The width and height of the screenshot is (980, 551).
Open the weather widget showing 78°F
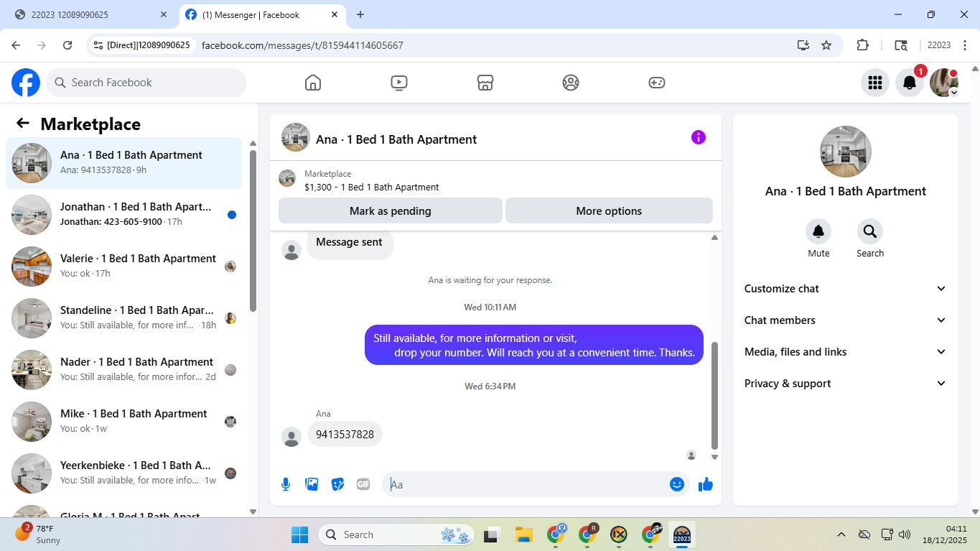pyautogui.click(x=37, y=534)
